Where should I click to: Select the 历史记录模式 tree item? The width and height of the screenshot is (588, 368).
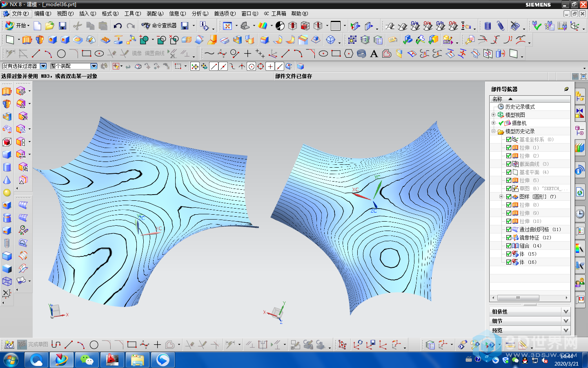click(520, 107)
